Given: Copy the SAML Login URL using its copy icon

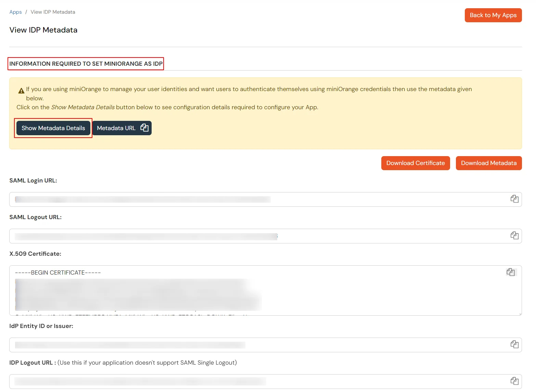Looking at the screenshot, I should click(x=514, y=199).
